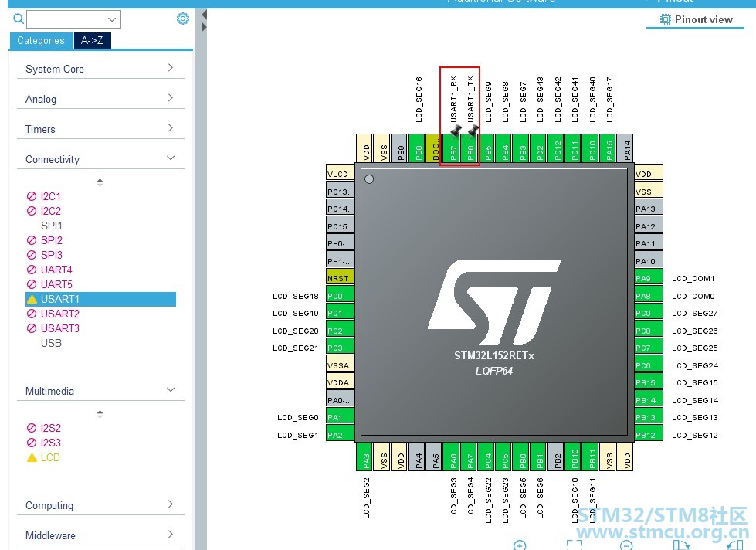Screen dimensions: 756x550
Task: Select I2S2 in Multimedia list
Action: point(50,428)
